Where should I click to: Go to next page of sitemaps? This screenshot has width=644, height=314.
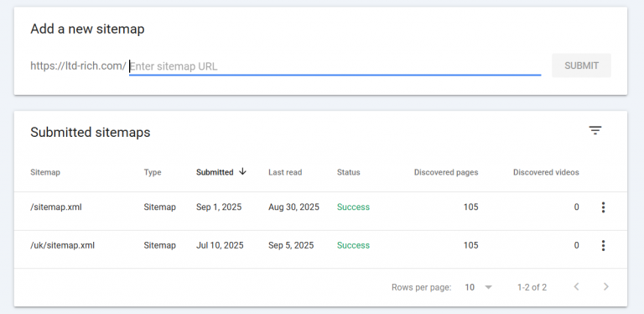pyautogui.click(x=605, y=287)
